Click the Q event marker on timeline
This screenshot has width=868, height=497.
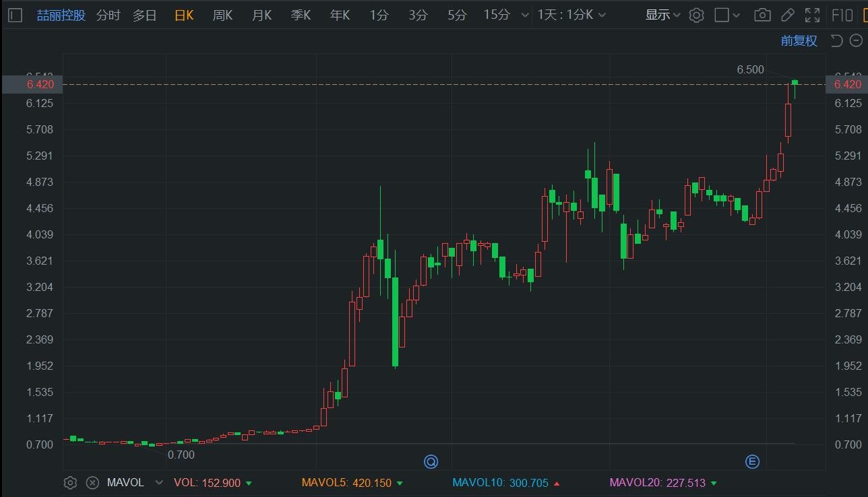click(x=431, y=461)
